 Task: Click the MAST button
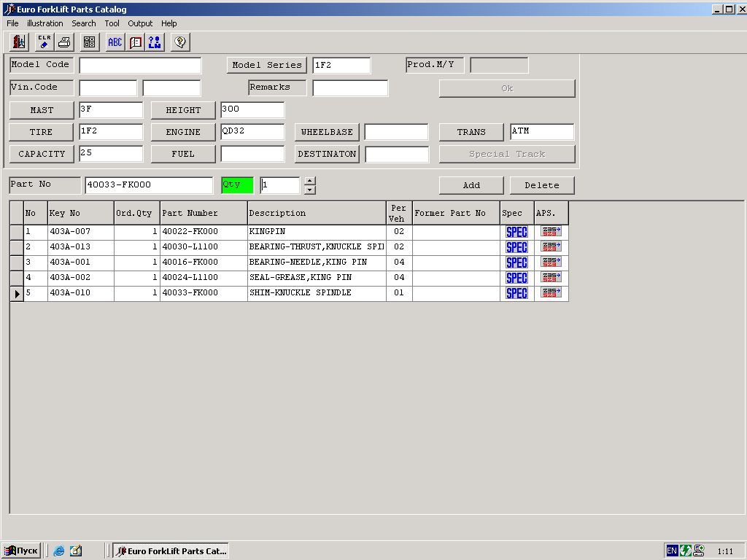42,110
